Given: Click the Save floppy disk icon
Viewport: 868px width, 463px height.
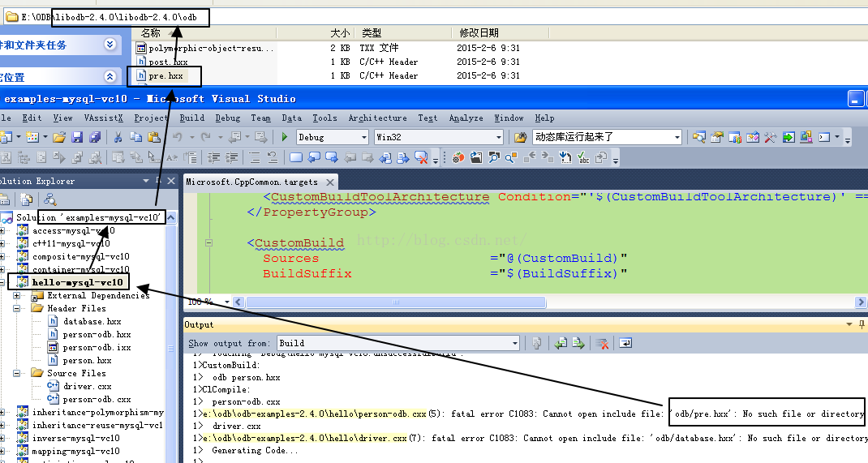Looking at the screenshot, I should pyautogui.click(x=78, y=137).
